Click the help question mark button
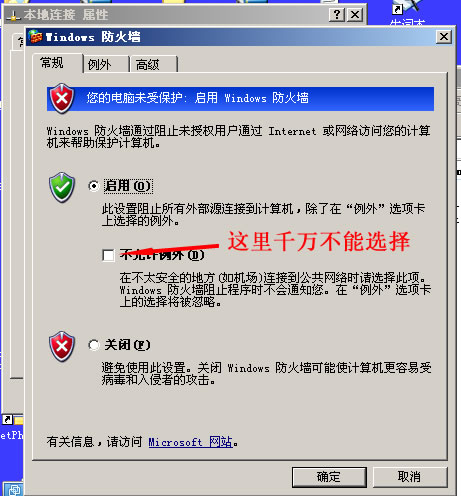This screenshot has width=461, height=496. tap(337, 15)
